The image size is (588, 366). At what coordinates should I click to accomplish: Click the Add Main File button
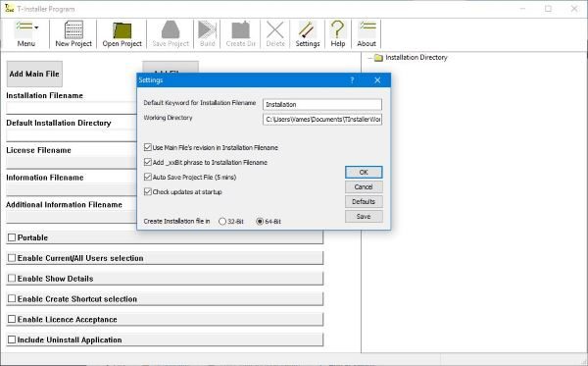[x=34, y=74]
